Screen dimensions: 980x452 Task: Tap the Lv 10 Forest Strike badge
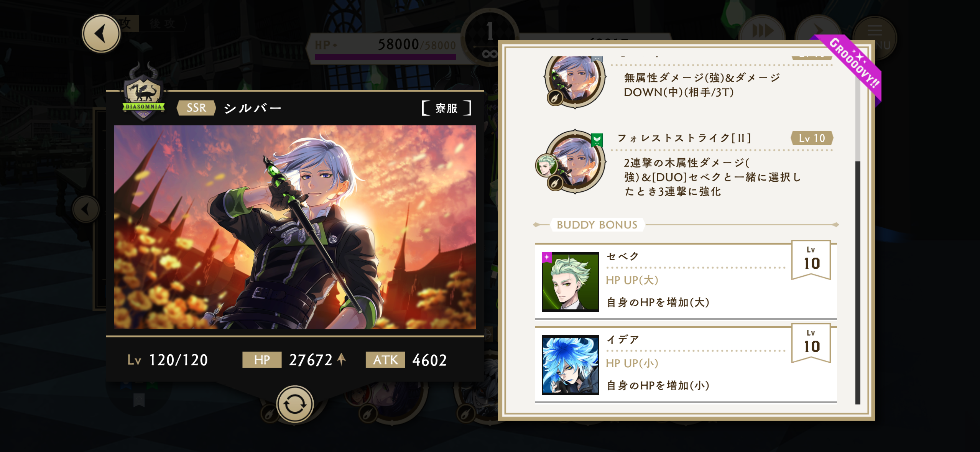812,138
